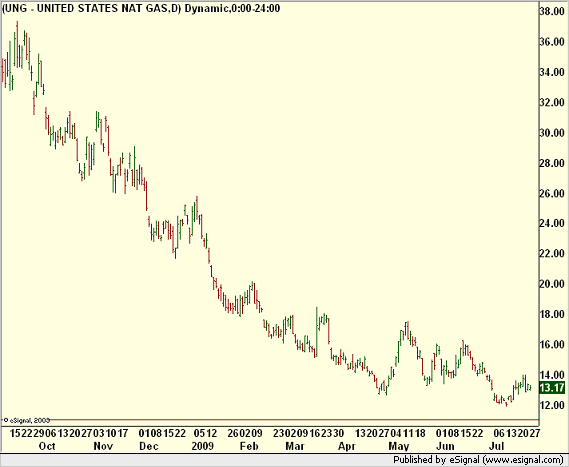The width and height of the screenshot is (569, 467).
Task: Select the Apr month label
Action: coord(347,446)
